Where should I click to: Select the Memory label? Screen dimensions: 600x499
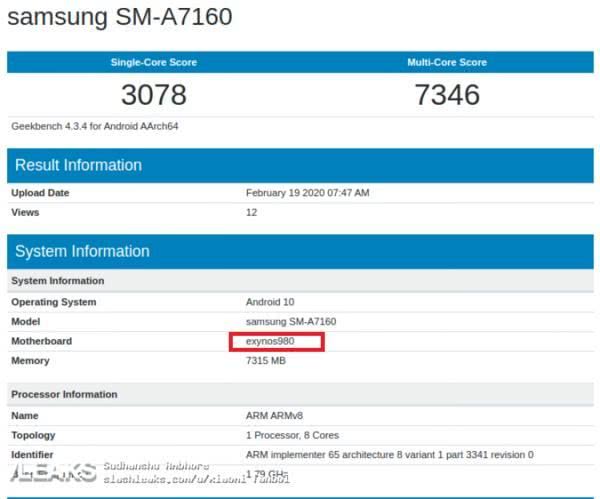click(x=30, y=361)
